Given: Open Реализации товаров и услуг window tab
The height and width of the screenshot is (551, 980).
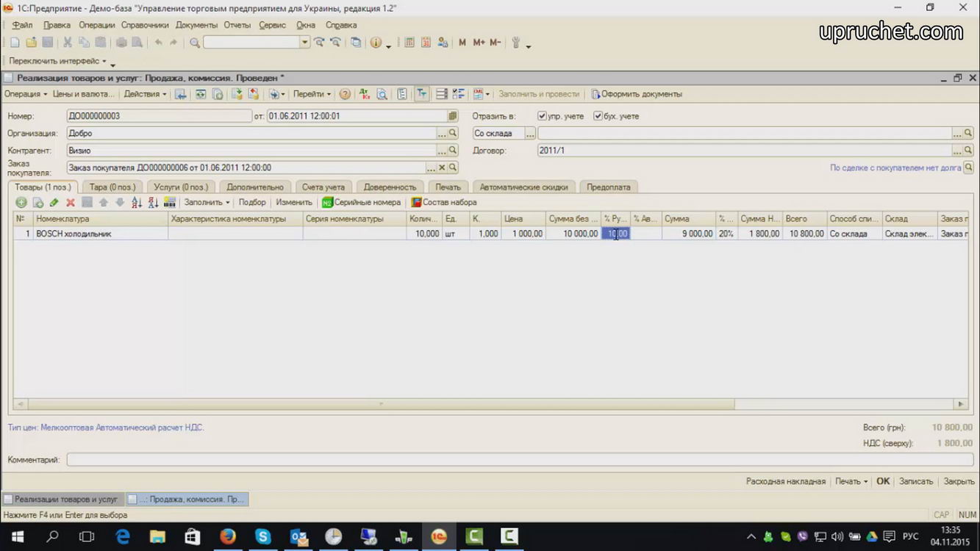Looking at the screenshot, I should tap(62, 499).
